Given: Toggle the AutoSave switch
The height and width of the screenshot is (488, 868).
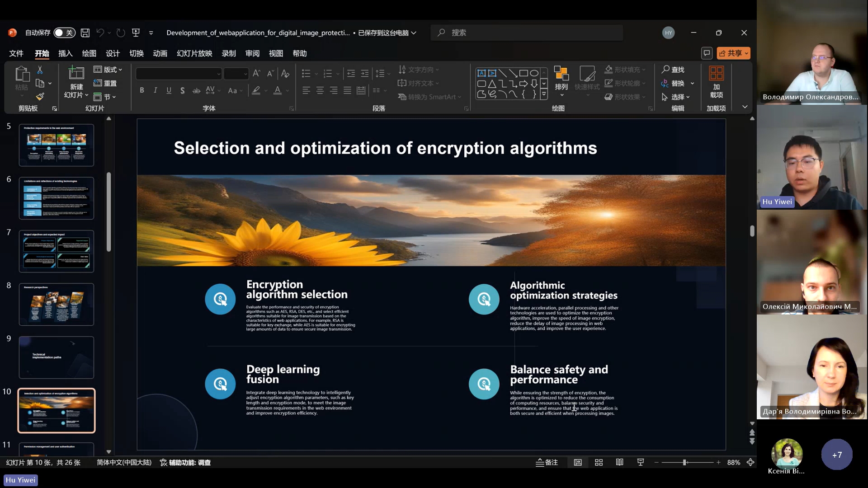Looking at the screenshot, I should point(64,33).
